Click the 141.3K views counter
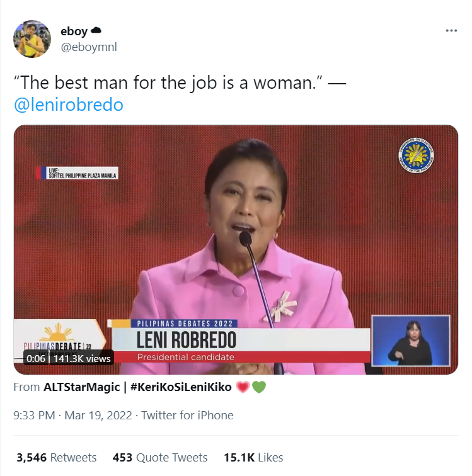 pos(82,358)
